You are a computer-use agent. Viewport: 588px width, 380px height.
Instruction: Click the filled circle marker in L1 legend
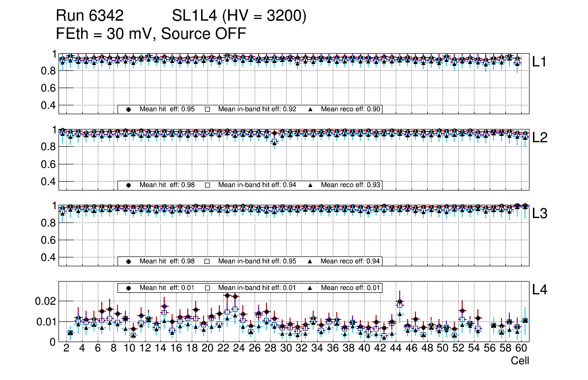point(129,109)
